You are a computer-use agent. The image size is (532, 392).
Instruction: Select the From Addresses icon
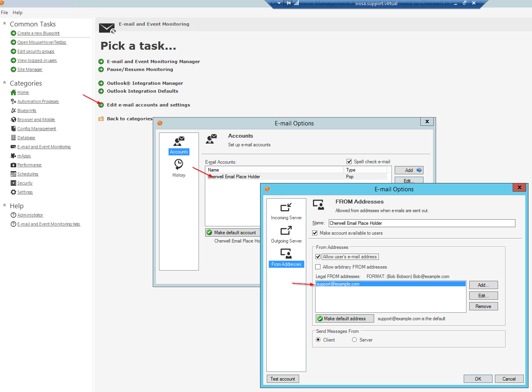tap(286, 254)
